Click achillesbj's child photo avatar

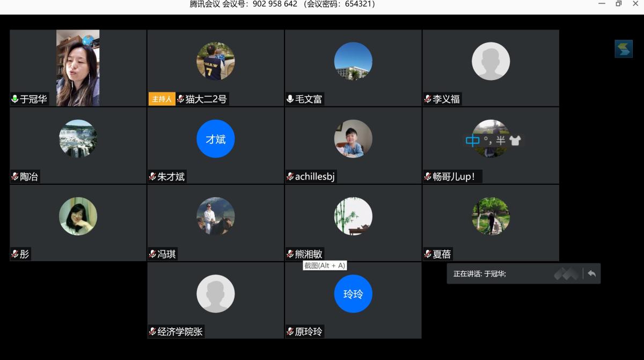(353, 139)
